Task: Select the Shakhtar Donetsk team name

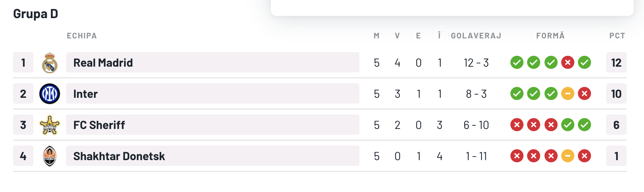Action: [119, 156]
